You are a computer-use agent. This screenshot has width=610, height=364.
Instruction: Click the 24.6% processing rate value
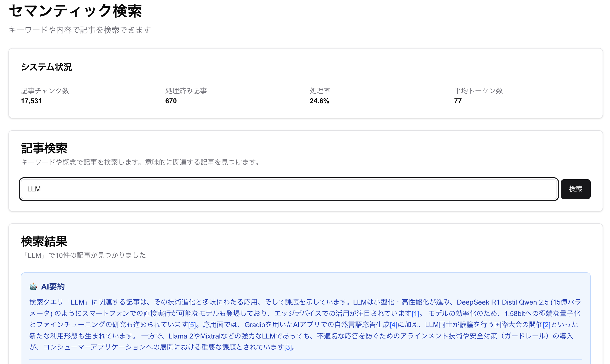[319, 101]
